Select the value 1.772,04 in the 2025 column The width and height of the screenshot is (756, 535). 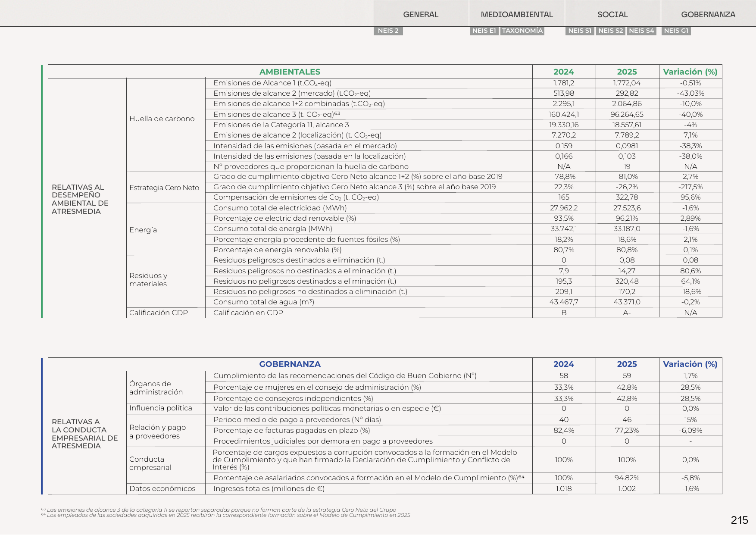tap(627, 83)
